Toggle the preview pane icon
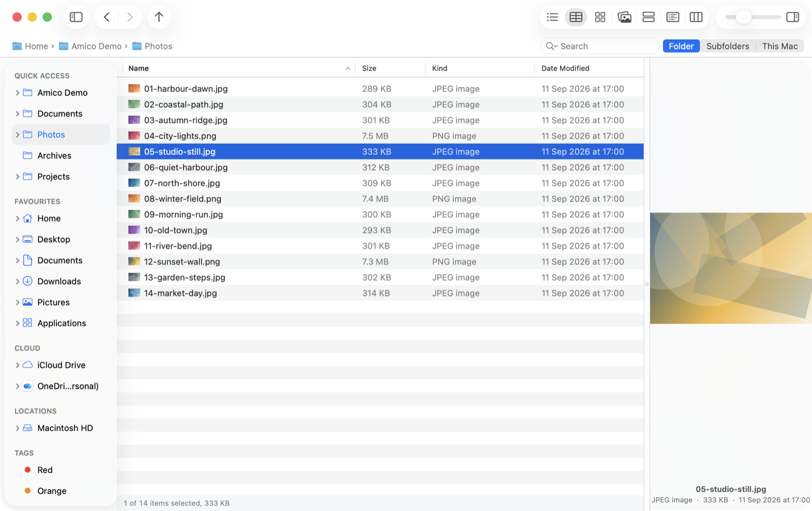Viewport: 812px width, 511px height. tap(792, 17)
